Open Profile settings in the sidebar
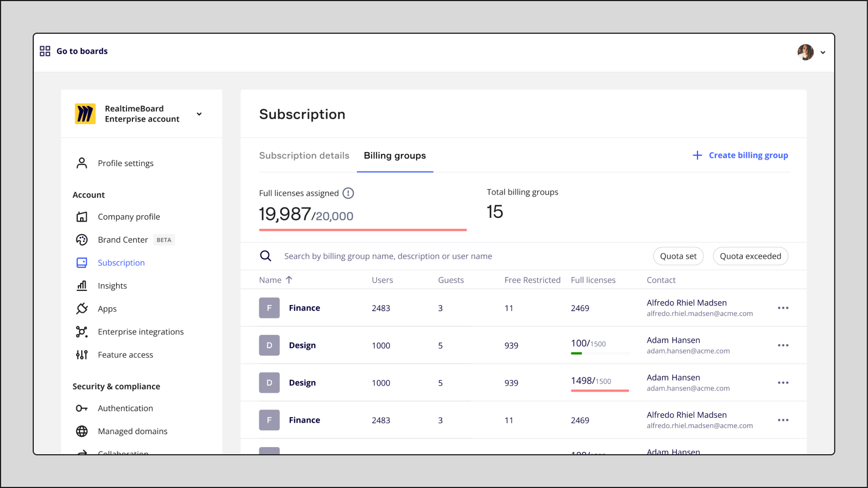Screen dimensions: 868x488 tap(125, 163)
